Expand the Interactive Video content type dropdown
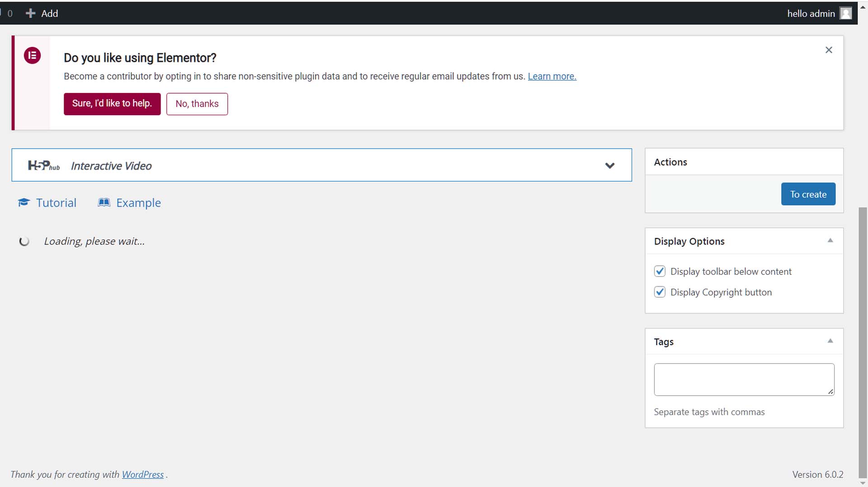The width and height of the screenshot is (868, 487). (610, 166)
